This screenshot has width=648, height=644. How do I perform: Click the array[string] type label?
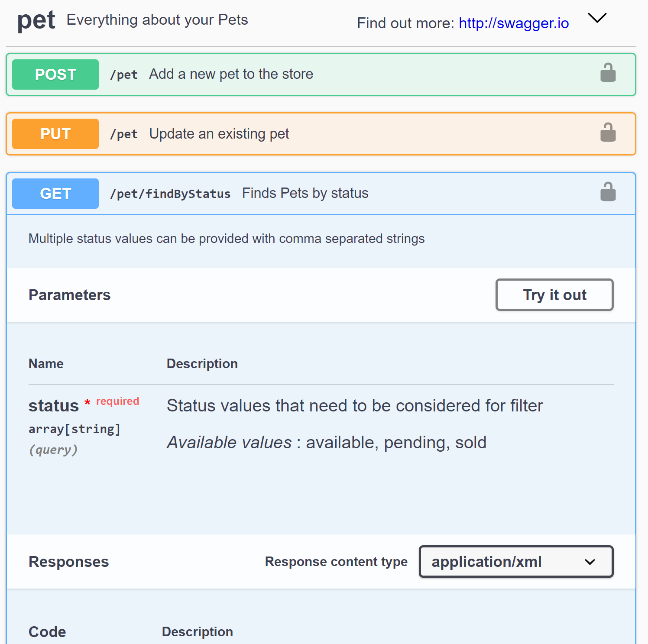click(x=75, y=429)
